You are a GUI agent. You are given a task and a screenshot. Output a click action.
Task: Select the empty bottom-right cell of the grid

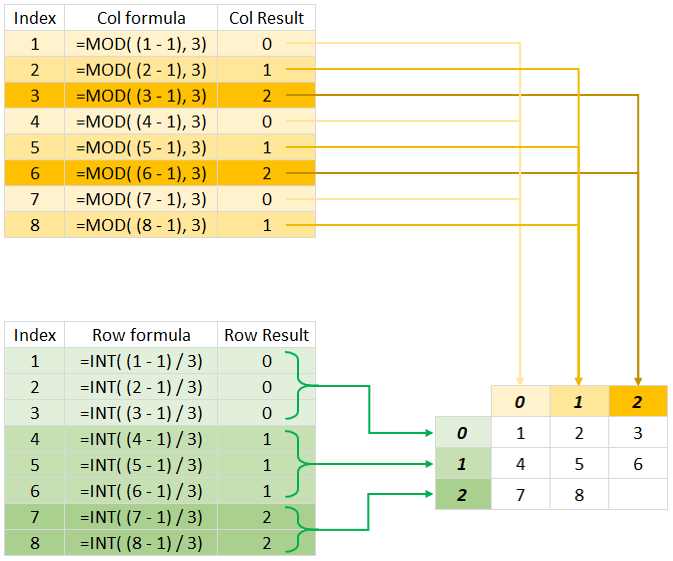tap(636, 496)
